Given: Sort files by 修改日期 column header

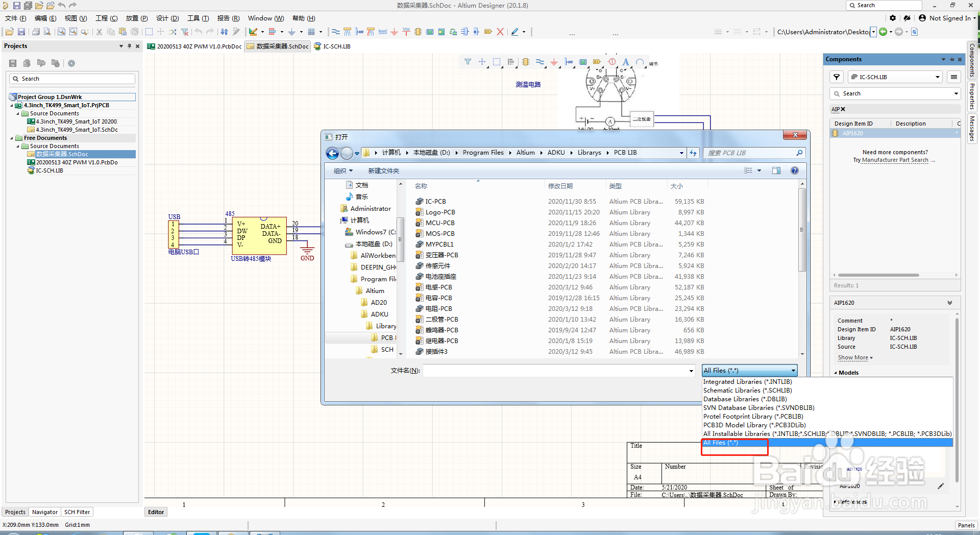Looking at the screenshot, I should tap(560, 186).
